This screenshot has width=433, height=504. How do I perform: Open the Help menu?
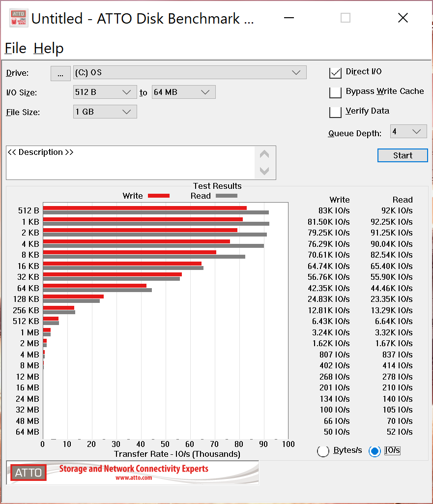point(49,48)
